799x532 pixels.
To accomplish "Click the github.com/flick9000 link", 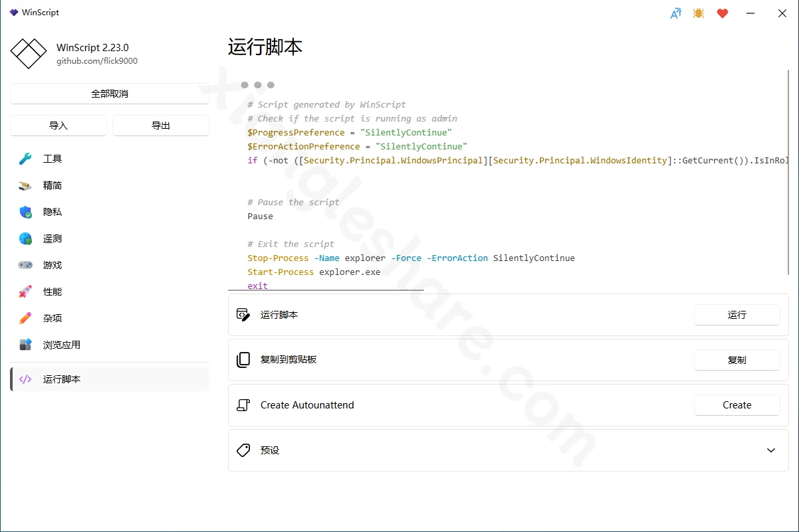I will (97, 60).
